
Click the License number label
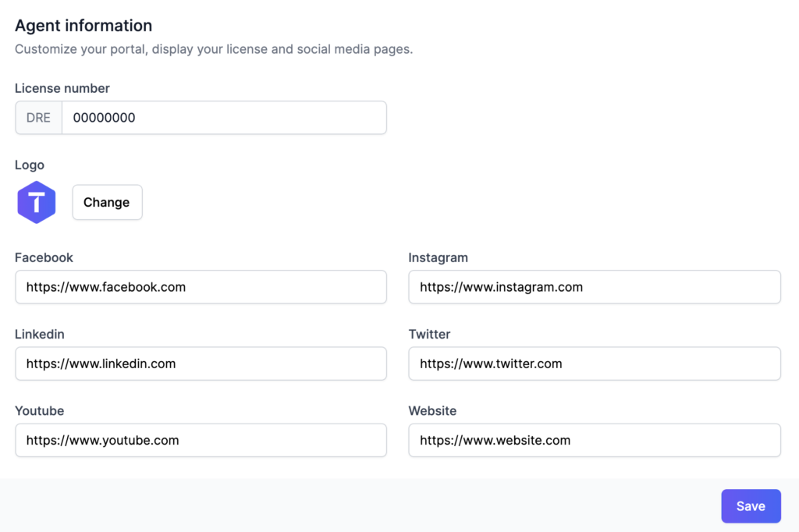click(62, 88)
